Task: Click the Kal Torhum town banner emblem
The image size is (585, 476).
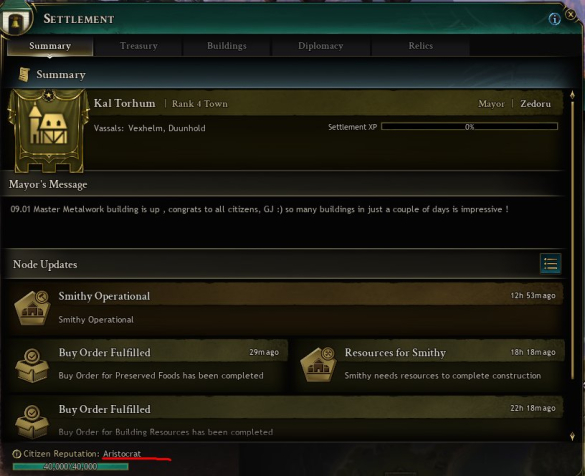Action: point(48,131)
